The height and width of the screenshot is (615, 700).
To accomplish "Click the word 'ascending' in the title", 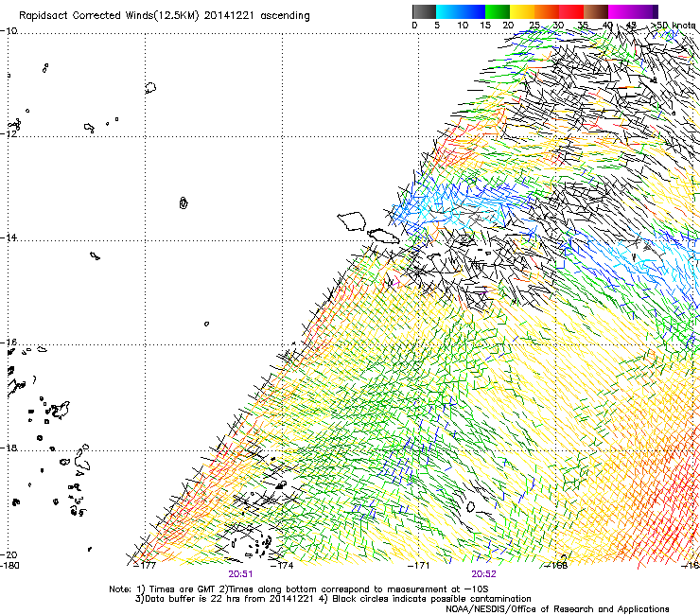I will point(285,16).
